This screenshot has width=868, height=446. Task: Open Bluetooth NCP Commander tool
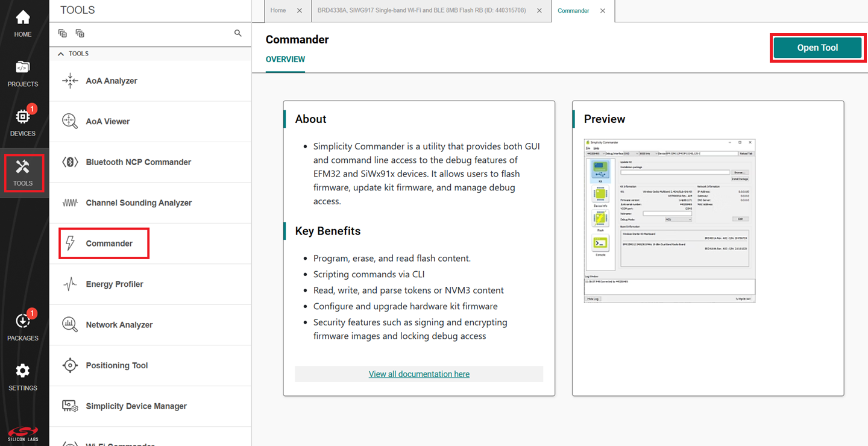pos(138,162)
